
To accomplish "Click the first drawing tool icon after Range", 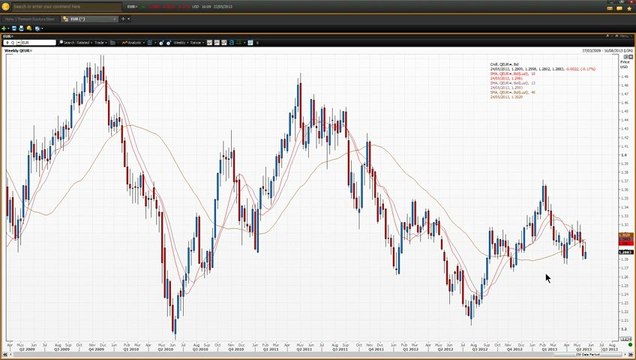I will pyautogui.click(x=210, y=43).
